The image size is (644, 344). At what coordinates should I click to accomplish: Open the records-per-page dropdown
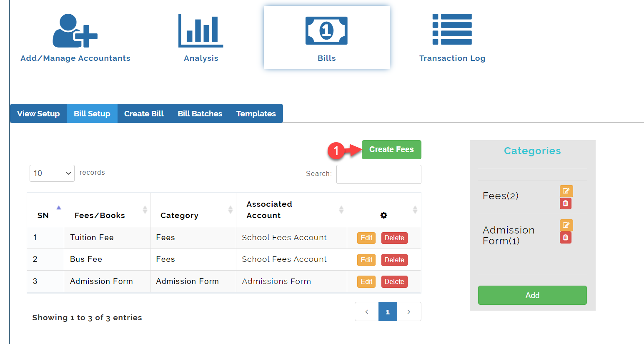pyautogui.click(x=52, y=173)
